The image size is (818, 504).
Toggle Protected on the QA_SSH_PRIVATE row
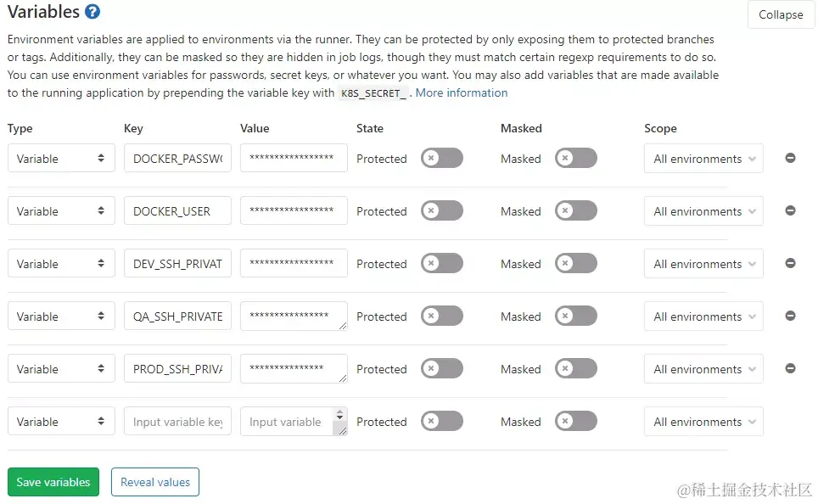pyautogui.click(x=441, y=316)
